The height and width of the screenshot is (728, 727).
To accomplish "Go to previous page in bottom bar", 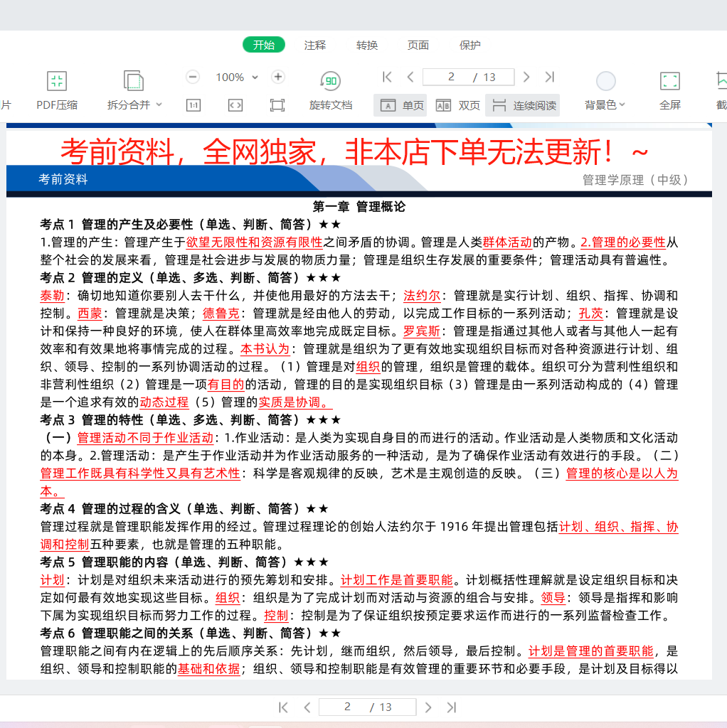I will (307, 707).
